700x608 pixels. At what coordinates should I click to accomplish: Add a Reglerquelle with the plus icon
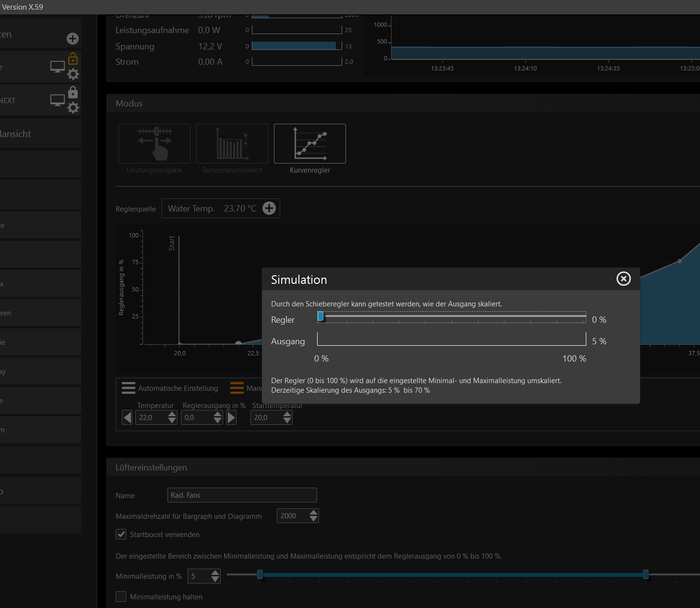click(269, 208)
